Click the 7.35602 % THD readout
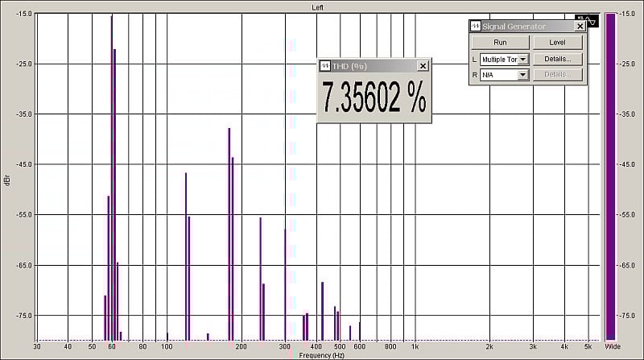The image size is (644, 360). pyautogui.click(x=374, y=98)
